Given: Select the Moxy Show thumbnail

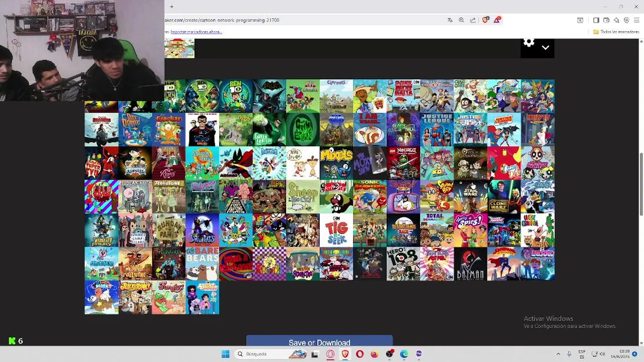Looking at the screenshot, I should pyautogui.click(x=370, y=163).
